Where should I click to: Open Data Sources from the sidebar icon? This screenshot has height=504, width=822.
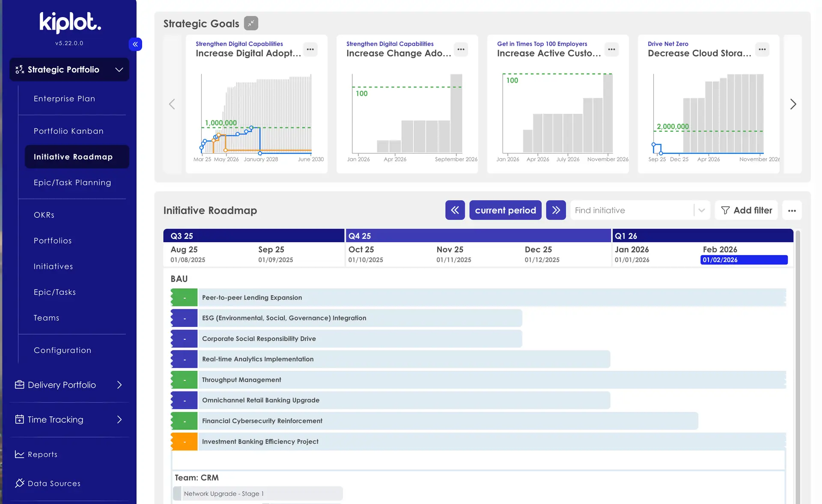point(19,483)
